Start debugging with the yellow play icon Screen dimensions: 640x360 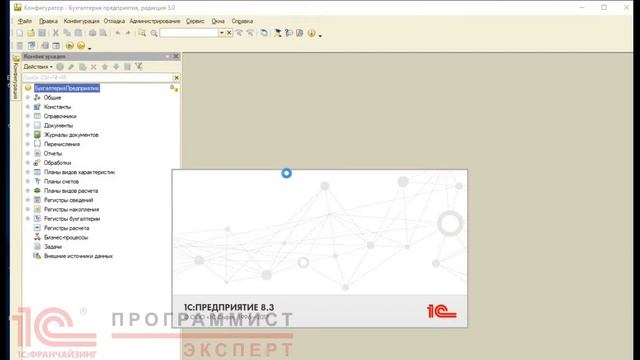click(x=70, y=46)
